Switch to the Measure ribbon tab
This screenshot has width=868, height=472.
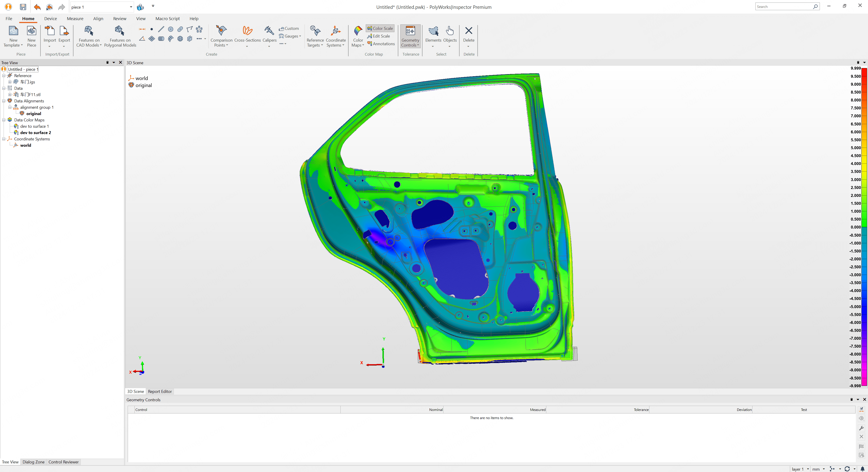75,19
